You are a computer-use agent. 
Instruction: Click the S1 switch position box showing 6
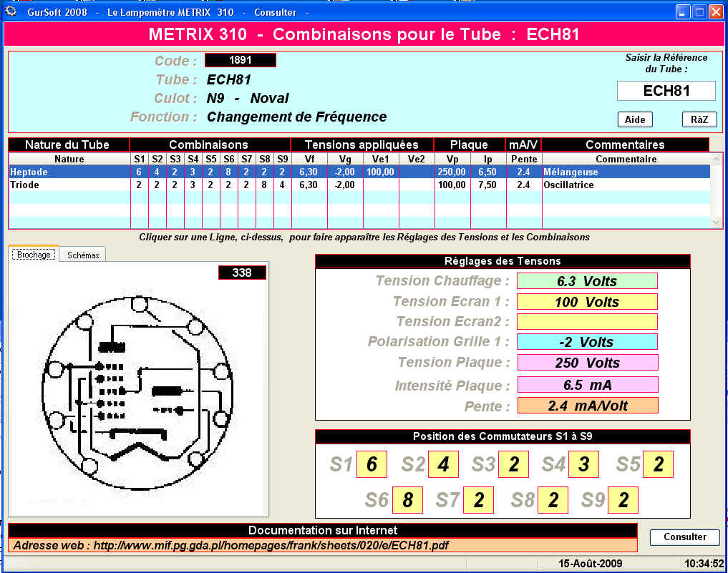372,464
